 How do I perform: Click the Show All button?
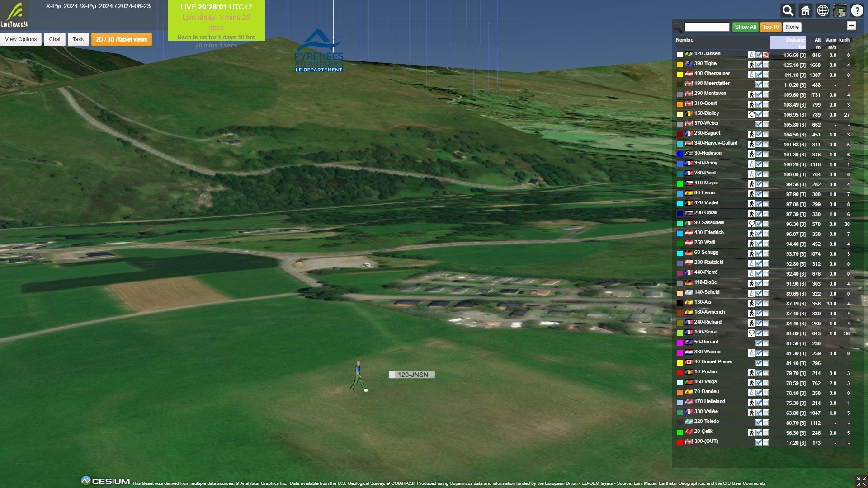745,27
